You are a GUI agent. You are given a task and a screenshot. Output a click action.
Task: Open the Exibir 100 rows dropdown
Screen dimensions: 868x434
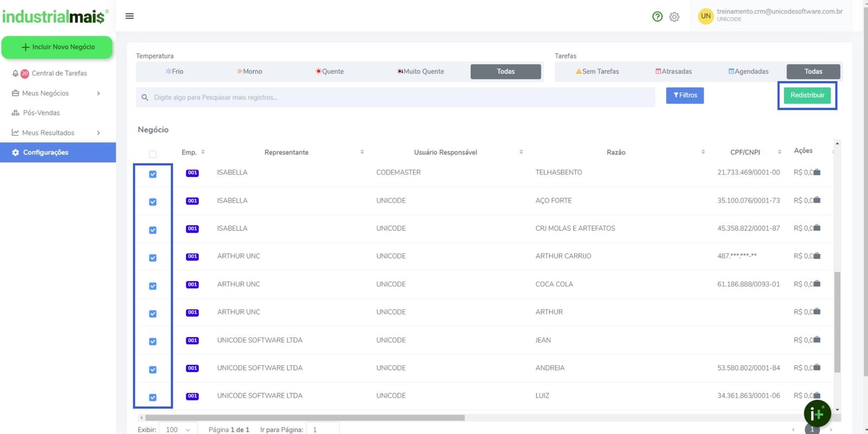pyautogui.click(x=178, y=429)
